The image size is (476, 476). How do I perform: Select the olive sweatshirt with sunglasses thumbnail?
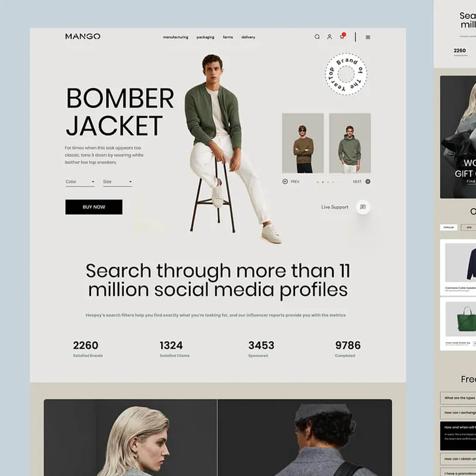pyautogui.click(x=303, y=143)
